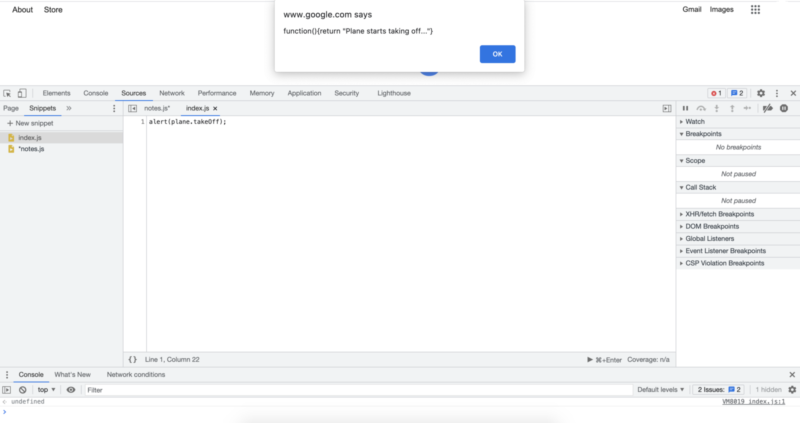Viewport: 800px width, 423px height.
Task: Expand the Watch section
Action: 738,122
